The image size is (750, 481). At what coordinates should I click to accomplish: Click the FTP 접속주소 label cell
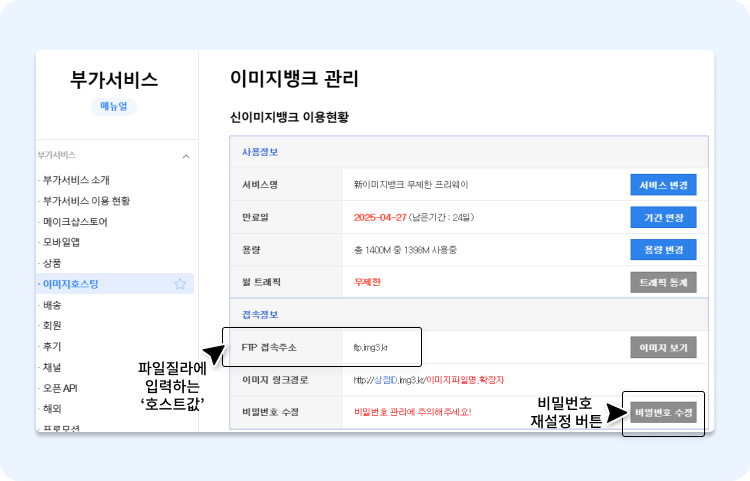point(286,348)
